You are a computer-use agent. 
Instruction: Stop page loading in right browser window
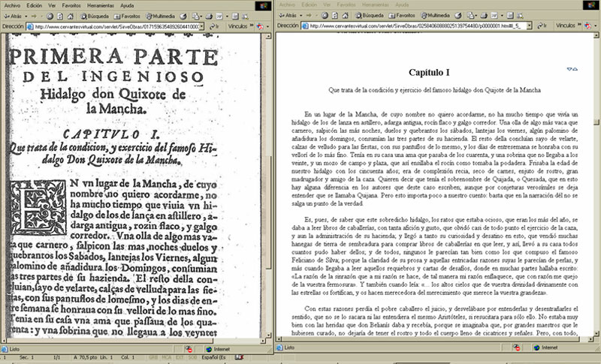(x=325, y=16)
